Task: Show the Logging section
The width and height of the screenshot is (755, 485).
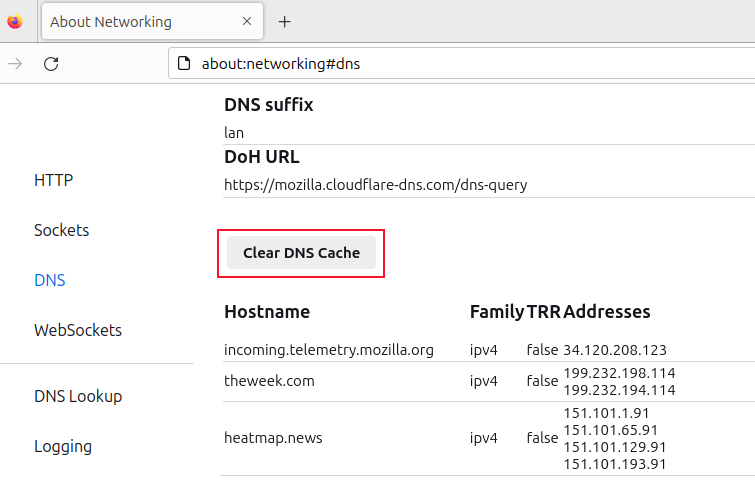Action: 63,446
